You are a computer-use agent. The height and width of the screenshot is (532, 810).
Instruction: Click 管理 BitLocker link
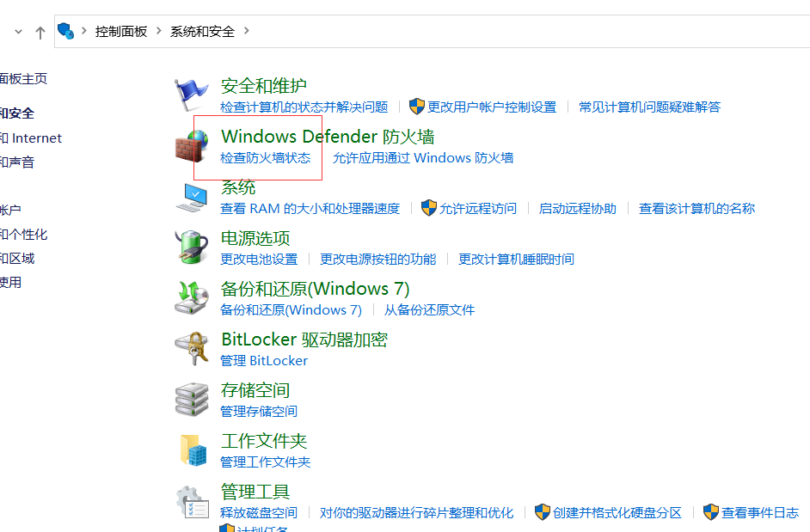264,360
